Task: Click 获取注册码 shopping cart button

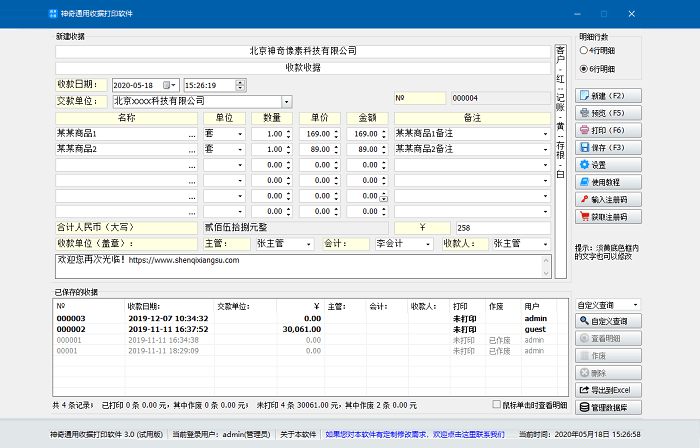Action: (609, 217)
